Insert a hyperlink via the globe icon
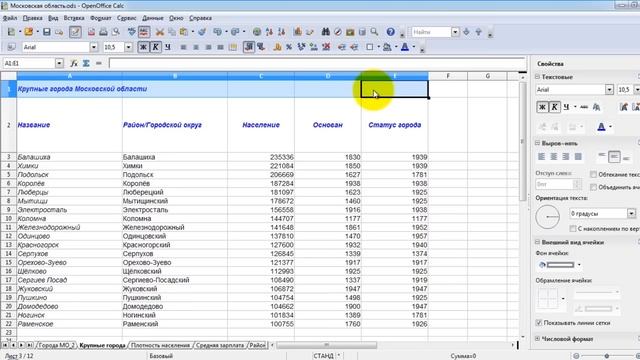640x360 pixels. click(x=256, y=32)
